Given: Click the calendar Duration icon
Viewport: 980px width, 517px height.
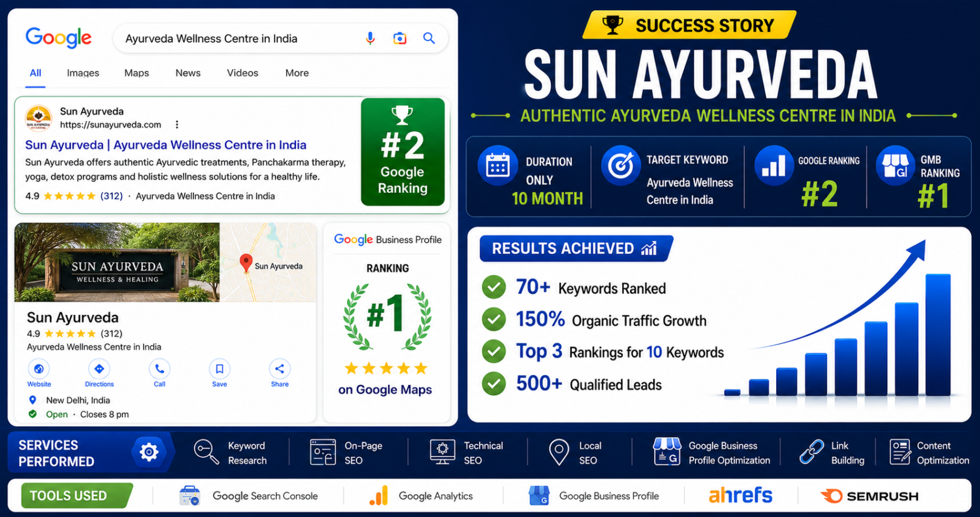Looking at the screenshot, I should click(498, 165).
